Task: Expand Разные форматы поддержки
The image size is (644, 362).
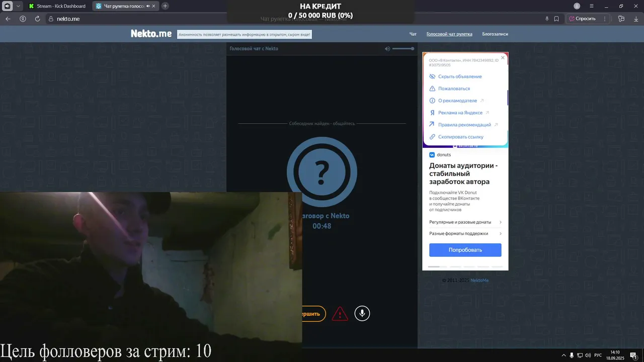Action: (x=465, y=233)
